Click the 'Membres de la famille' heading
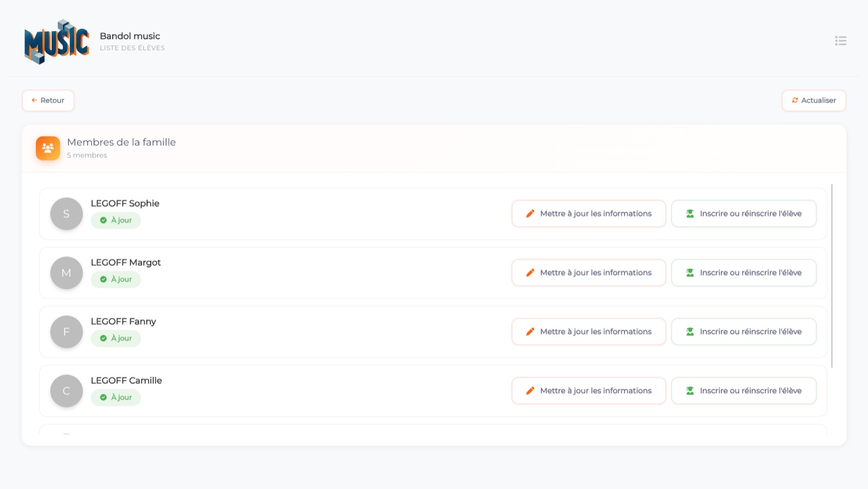The height and width of the screenshot is (489, 868). coord(122,142)
